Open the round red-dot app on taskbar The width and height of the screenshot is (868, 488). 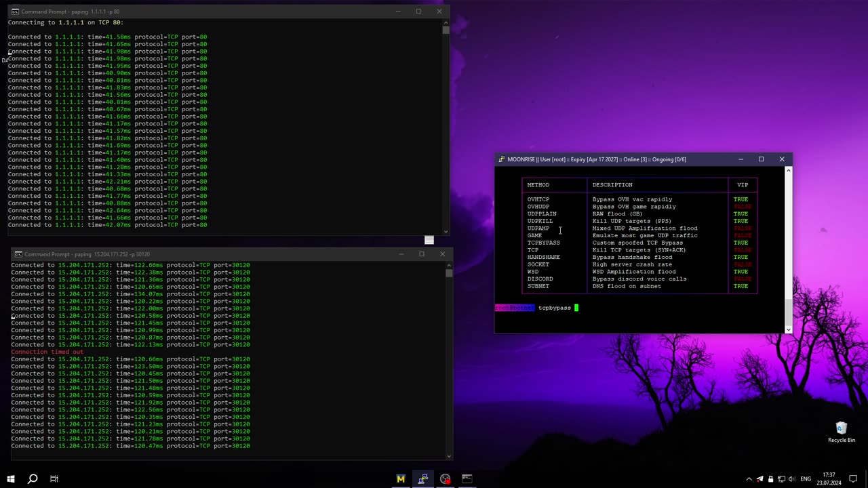click(445, 479)
